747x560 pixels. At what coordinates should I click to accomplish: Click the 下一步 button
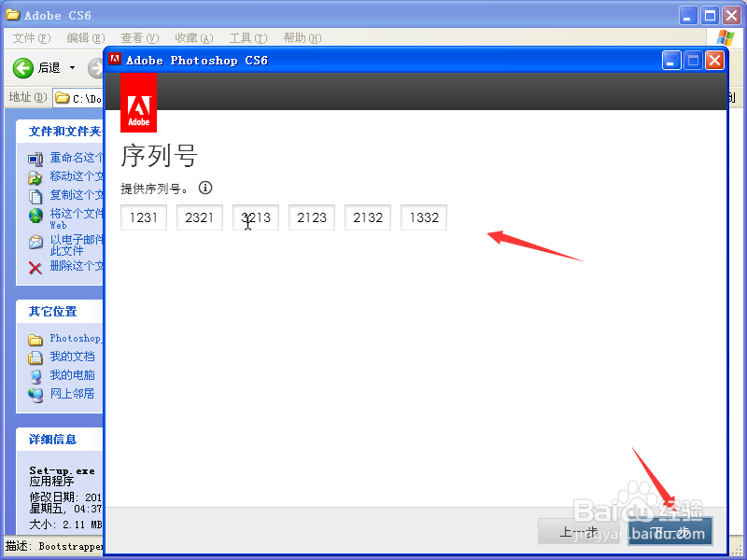pos(670,531)
